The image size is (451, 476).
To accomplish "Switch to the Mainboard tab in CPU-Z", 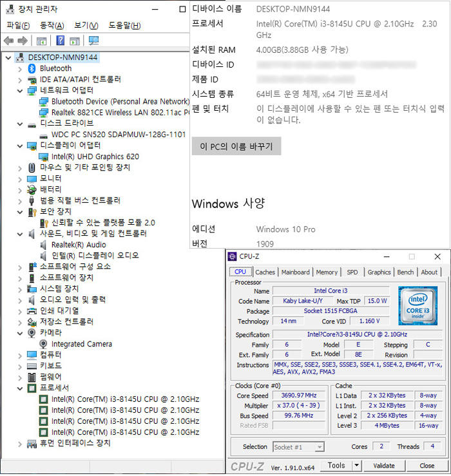I will [296, 272].
